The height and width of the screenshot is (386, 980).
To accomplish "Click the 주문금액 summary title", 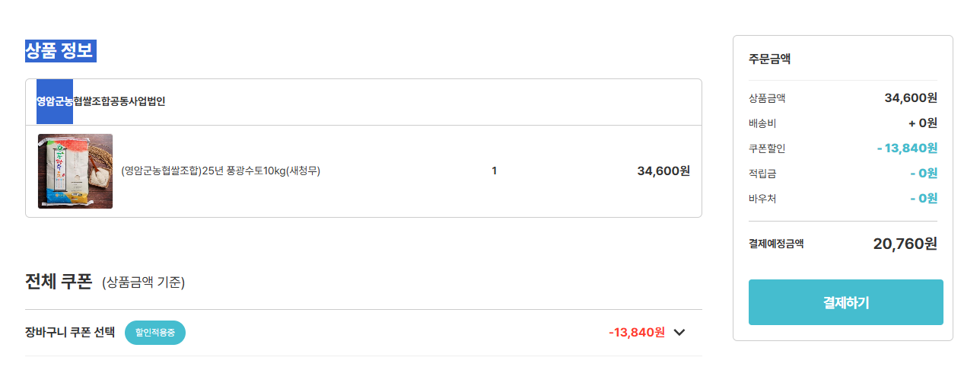I will point(769,59).
